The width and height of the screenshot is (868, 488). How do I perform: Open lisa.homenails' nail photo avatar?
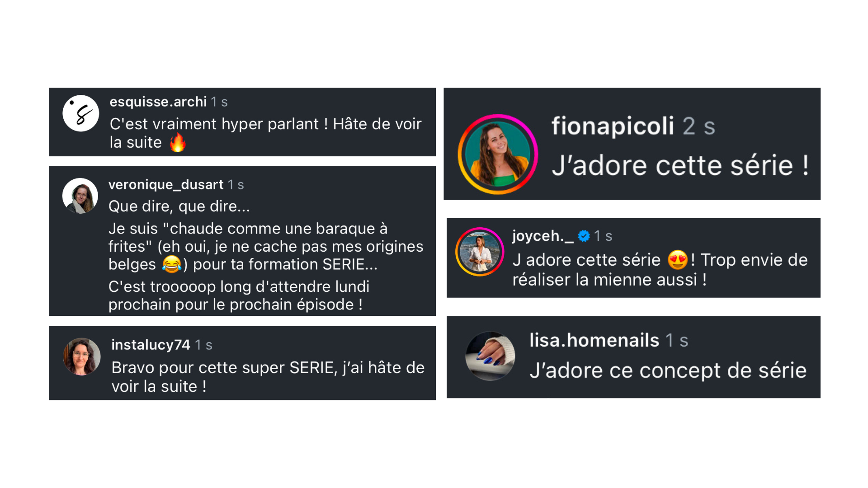point(491,356)
